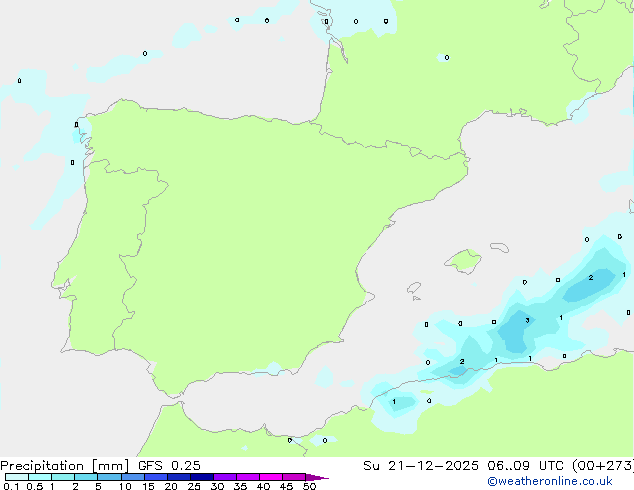Pick the 25–30 mm legend color swatch

pos(202,477)
